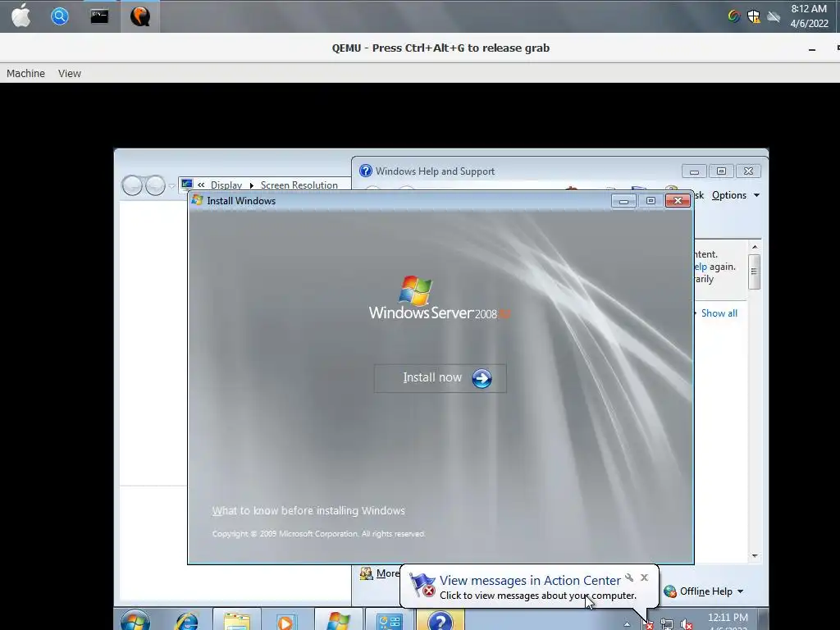Click the Install Windows title bar flag icon
Image resolution: width=840 pixels, height=630 pixels.
click(x=197, y=200)
